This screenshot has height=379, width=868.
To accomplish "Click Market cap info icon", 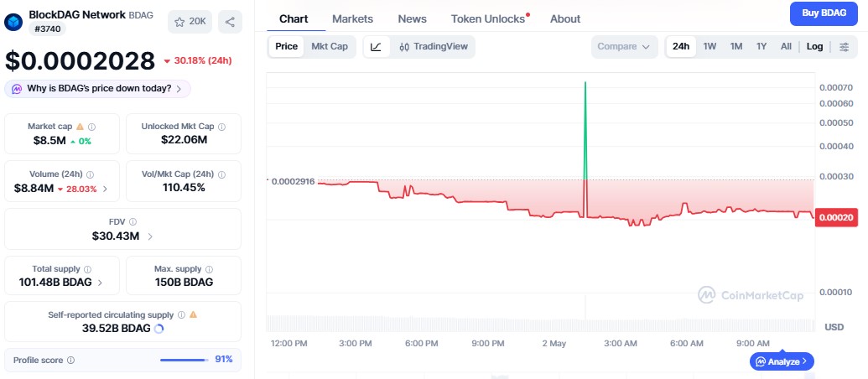I will (92, 127).
